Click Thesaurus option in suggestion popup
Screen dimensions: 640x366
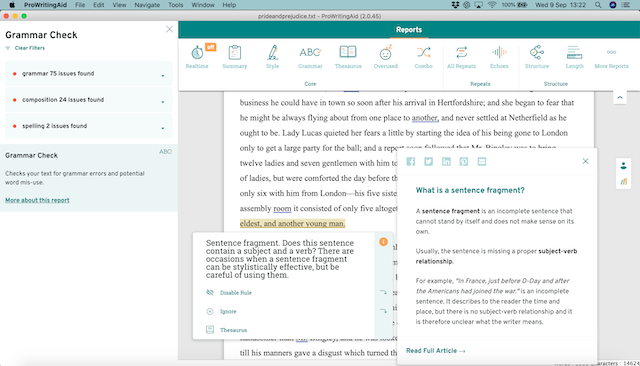pyautogui.click(x=233, y=330)
